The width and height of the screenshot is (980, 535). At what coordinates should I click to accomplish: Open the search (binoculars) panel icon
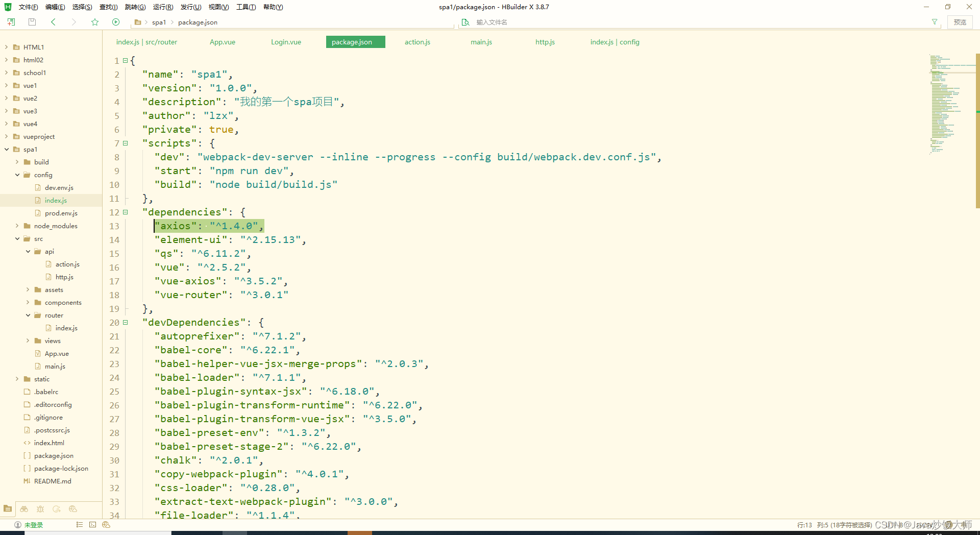pos(24,509)
